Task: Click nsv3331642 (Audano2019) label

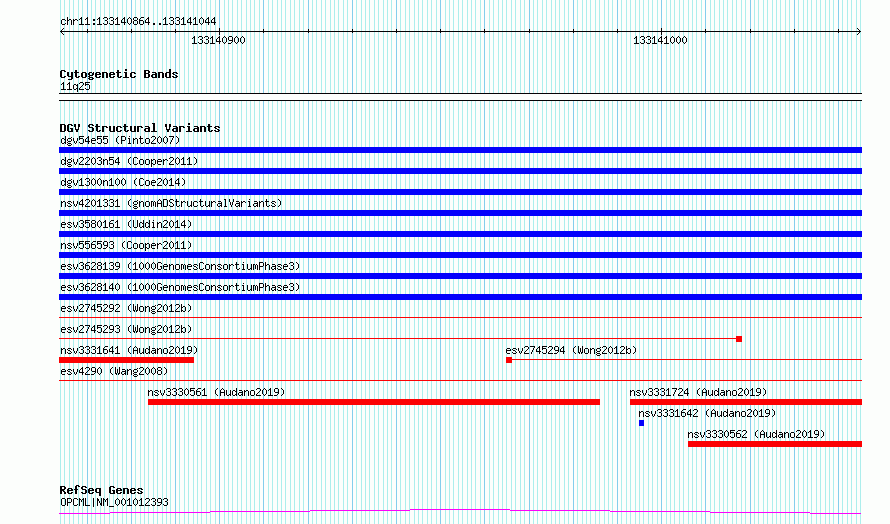Action: point(707,413)
